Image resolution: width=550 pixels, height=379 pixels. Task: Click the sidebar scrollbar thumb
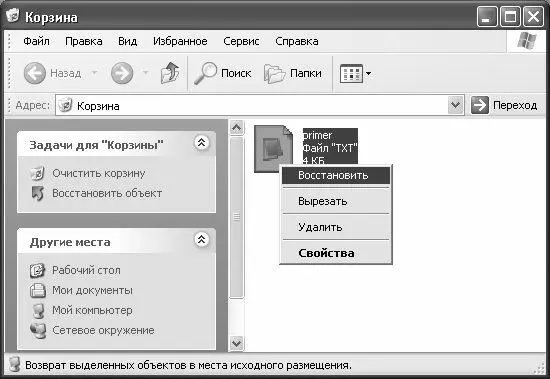[236, 217]
